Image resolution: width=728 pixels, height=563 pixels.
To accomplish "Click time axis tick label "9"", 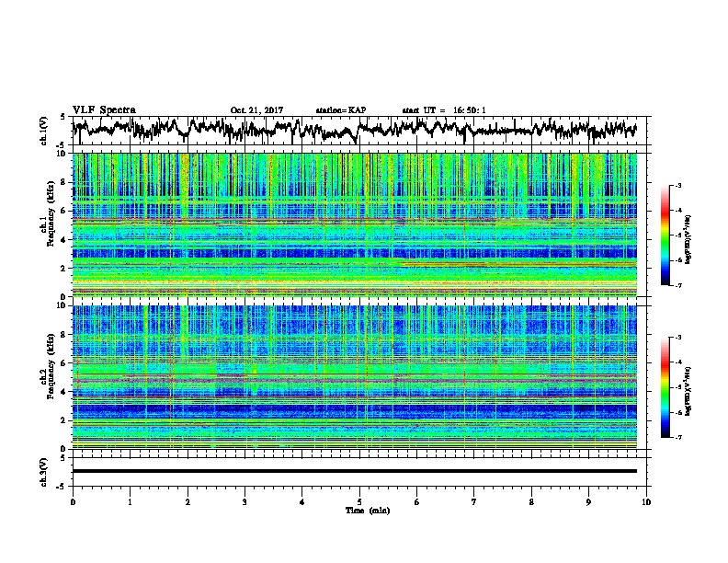I will coord(588,502).
